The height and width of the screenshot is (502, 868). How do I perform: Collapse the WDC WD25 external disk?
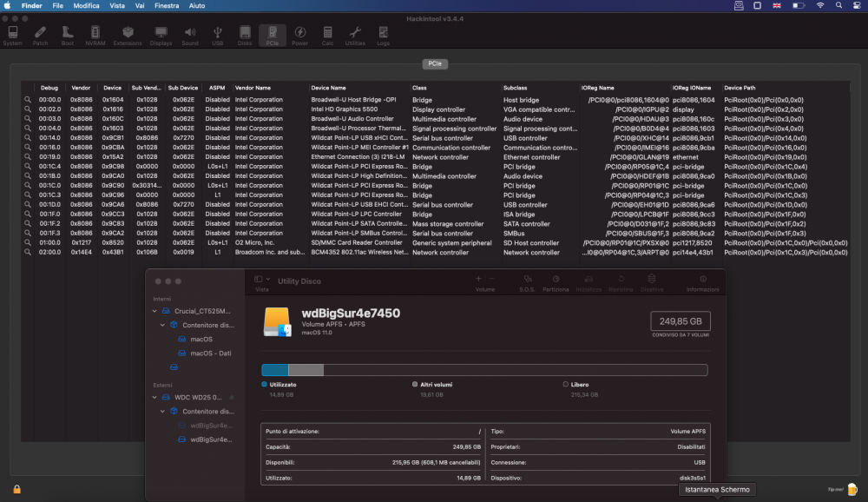click(x=155, y=397)
